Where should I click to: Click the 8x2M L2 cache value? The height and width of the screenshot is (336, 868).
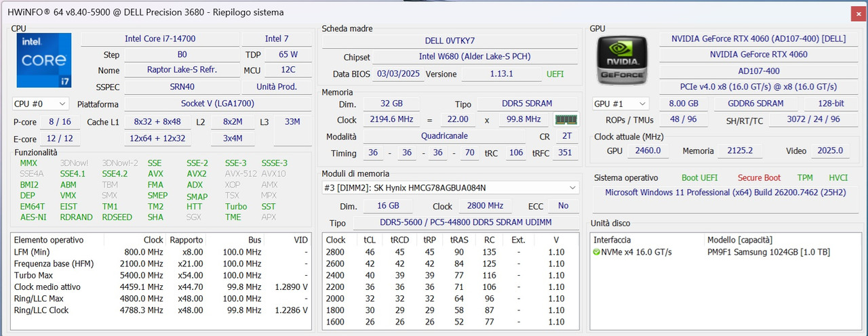coord(233,122)
